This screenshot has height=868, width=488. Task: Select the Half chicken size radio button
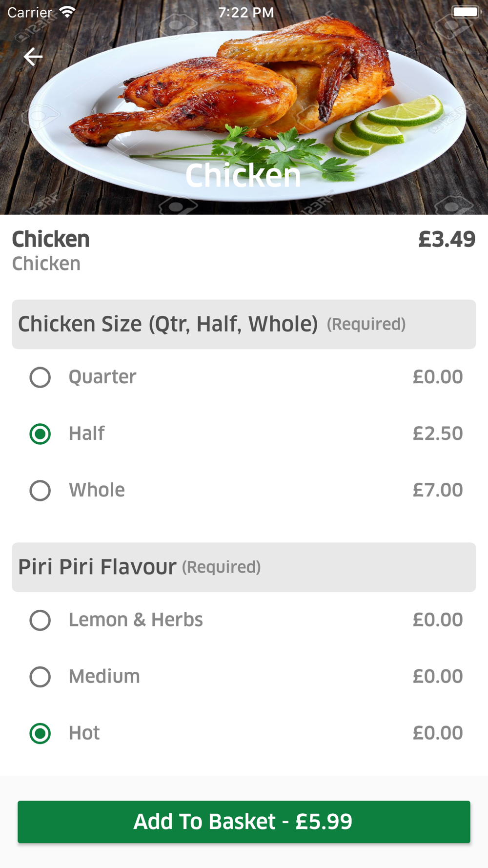40,434
